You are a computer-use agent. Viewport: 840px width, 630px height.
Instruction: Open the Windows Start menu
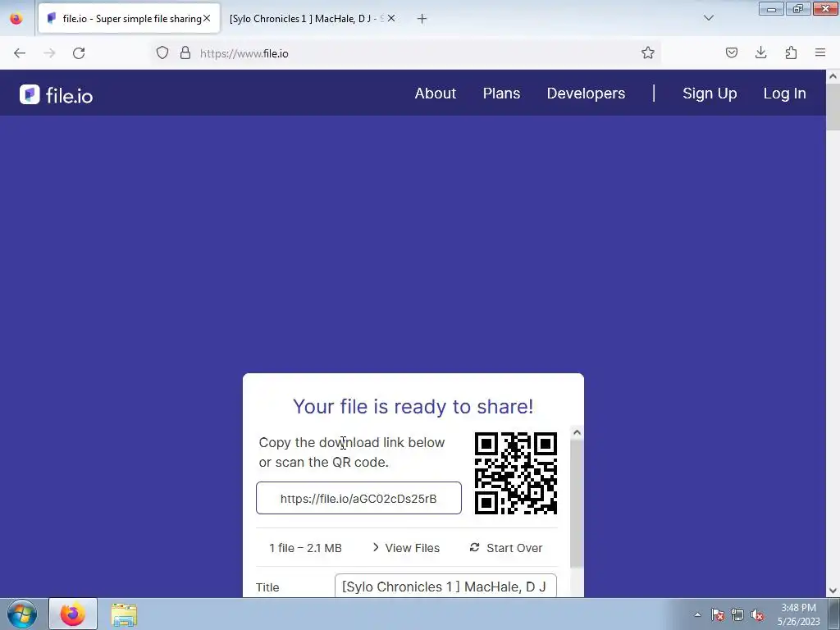click(x=22, y=614)
